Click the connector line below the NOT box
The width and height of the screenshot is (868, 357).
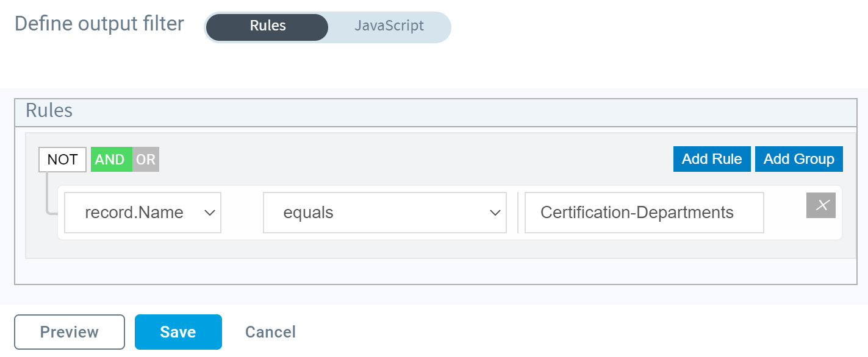click(47, 193)
